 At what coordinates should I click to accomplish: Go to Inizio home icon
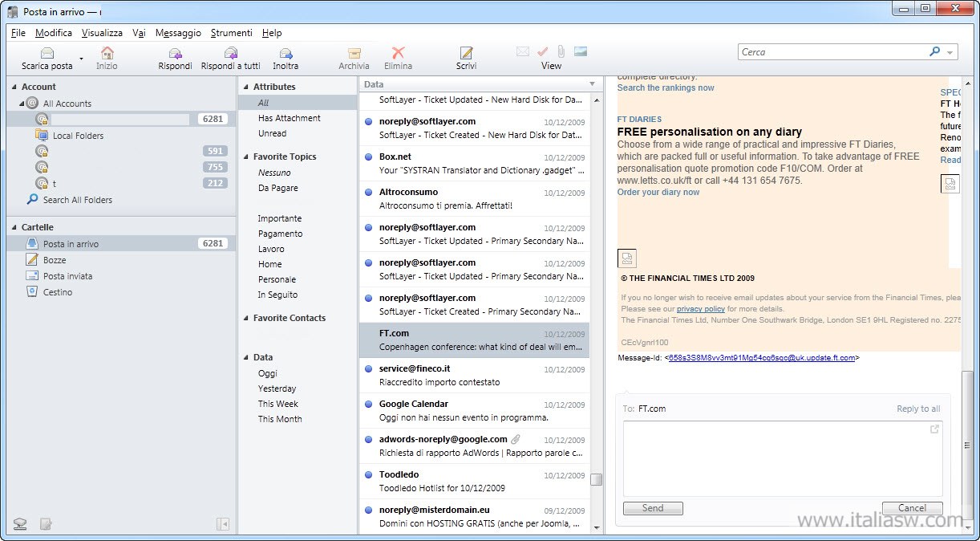(107, 53)
